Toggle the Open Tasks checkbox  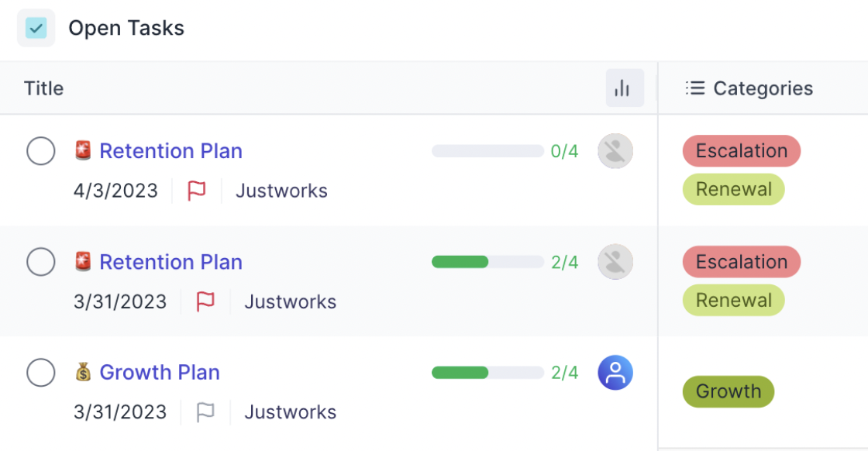pos(36,29)
